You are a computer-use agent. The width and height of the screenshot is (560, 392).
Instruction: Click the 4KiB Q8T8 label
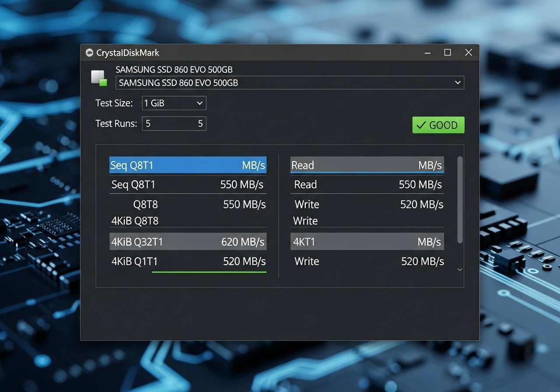[x=135, y=221]
